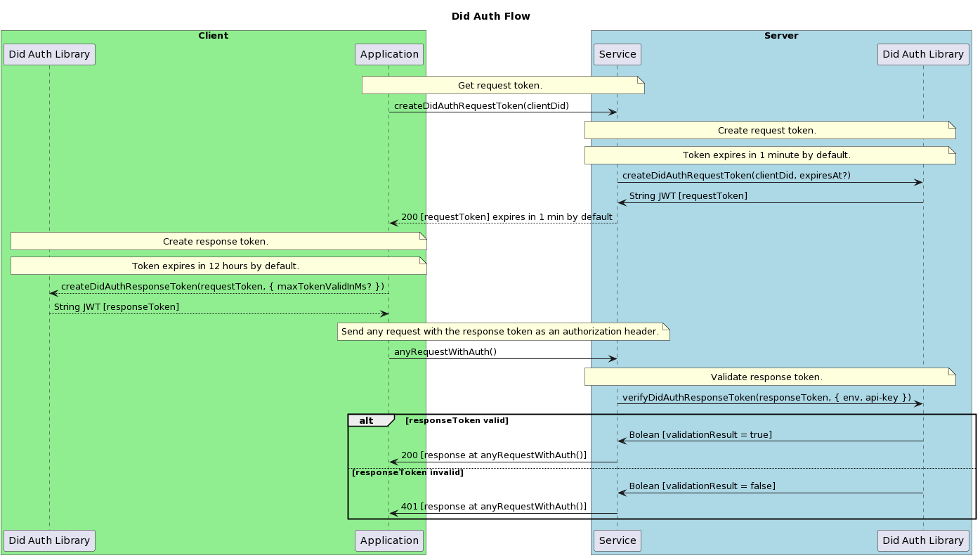Image resolution: width=980 pixels, height=558 pixels.
Task: Click the top Server "Did Auth Library" participant box
Action: [x=923, y=54]
